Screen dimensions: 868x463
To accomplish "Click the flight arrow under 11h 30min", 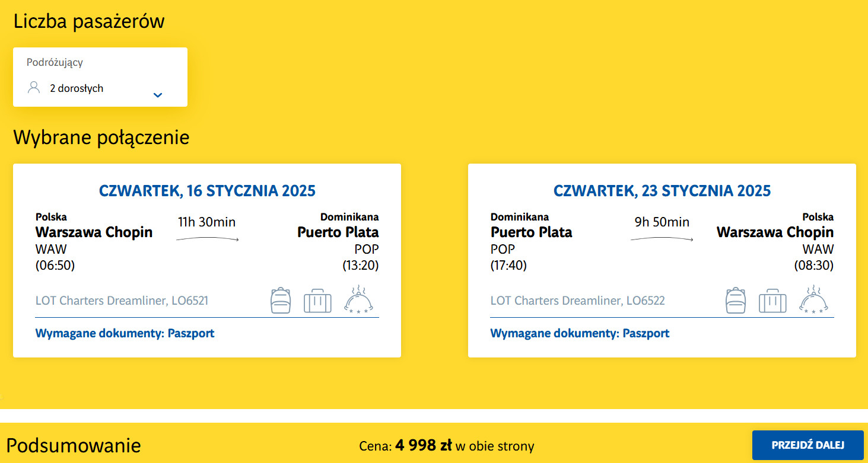I will coord(207,239).
